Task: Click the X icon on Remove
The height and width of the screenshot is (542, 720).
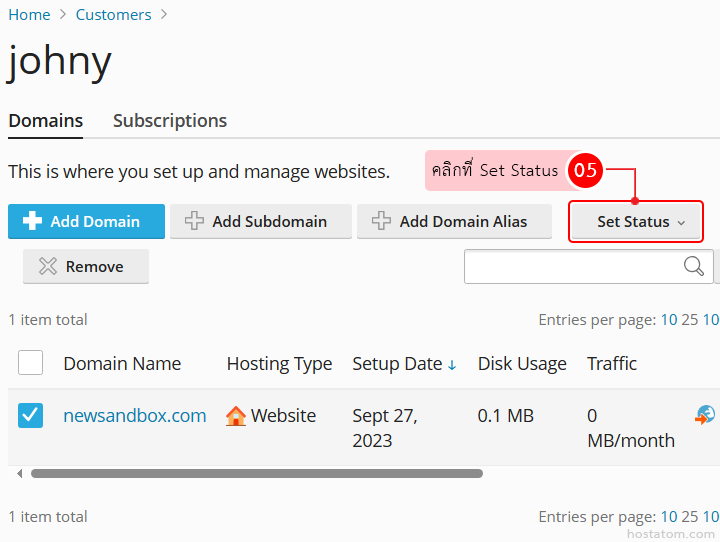Action: tap(47, 266)
